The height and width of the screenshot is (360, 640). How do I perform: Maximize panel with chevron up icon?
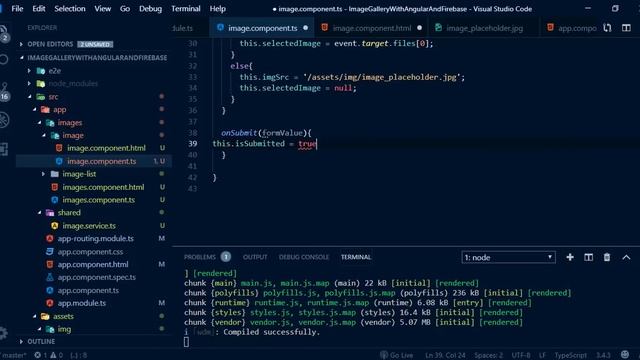tap(626, 257)
